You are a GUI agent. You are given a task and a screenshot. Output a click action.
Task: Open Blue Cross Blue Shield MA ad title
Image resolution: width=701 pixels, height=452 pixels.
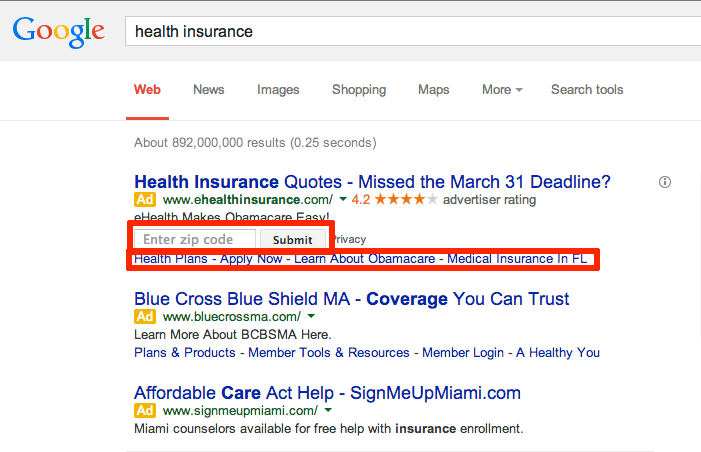[x=351, y=299]
